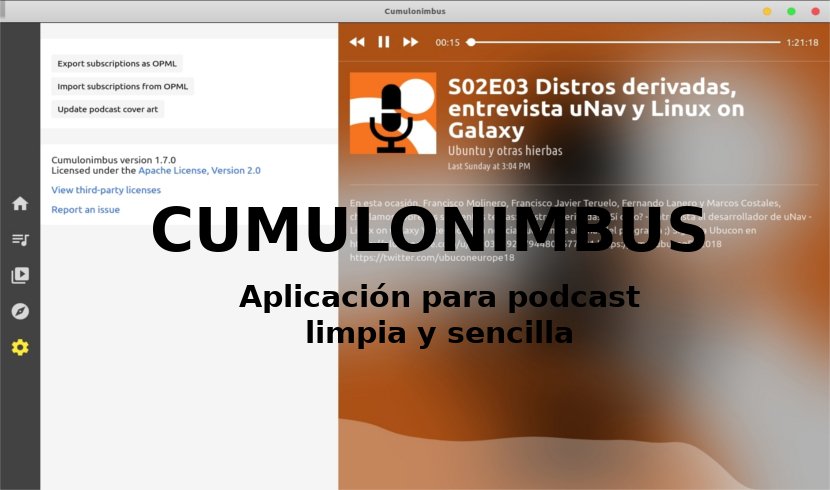
Task: Pause the current episode
Action: pos(384,42)
